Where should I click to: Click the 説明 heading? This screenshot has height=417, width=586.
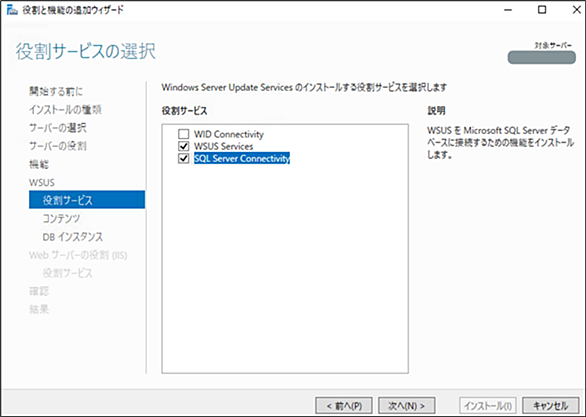(436, 111)
